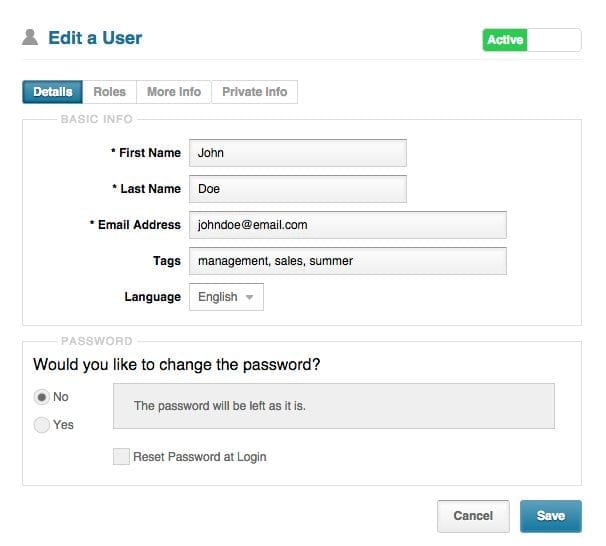
Task: Click the empty side of Active slider
Action: point(554,40)
